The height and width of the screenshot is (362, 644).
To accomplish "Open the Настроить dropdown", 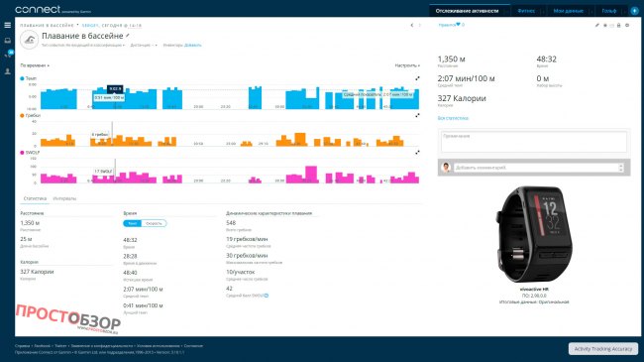I will click(407, 65).
